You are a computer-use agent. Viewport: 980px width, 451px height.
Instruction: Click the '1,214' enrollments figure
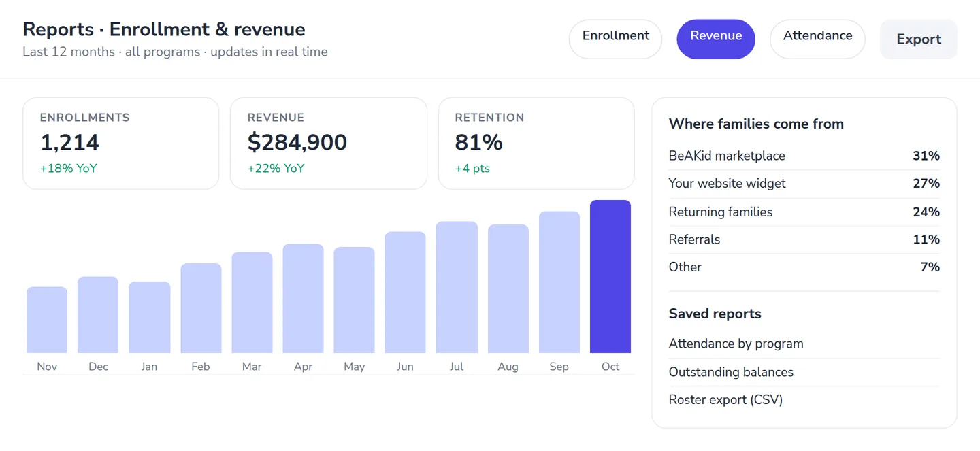point(69,142)
